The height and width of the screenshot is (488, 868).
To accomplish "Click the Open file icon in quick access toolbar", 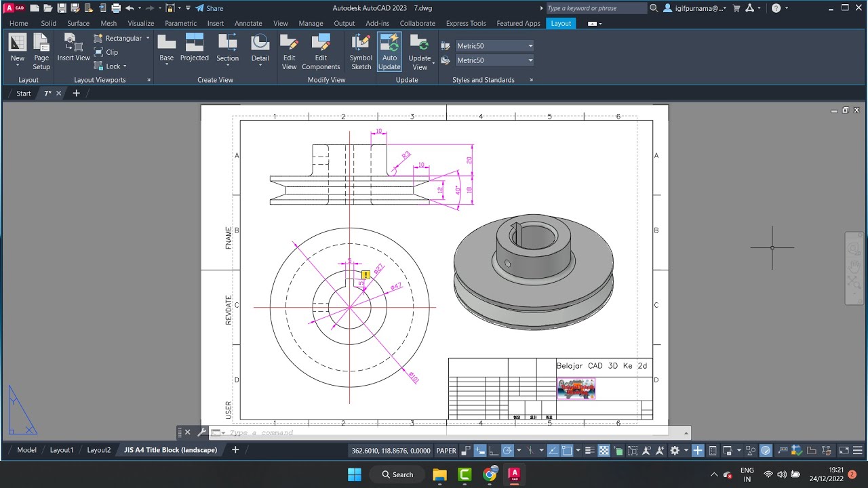I will (x=48, y=8).
